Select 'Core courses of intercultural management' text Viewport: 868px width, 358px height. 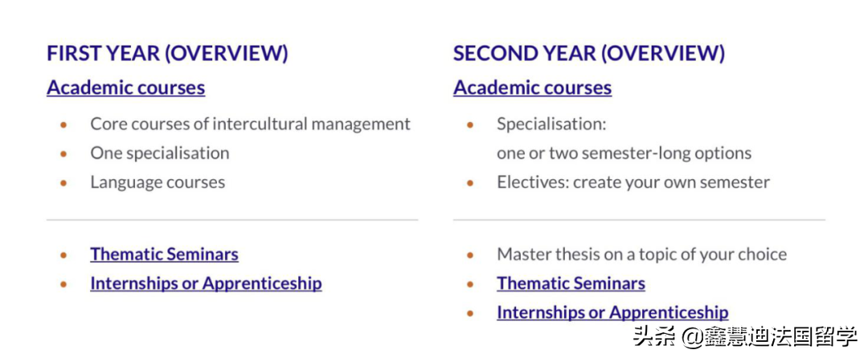pyautogui.click(x=250, y=124)
